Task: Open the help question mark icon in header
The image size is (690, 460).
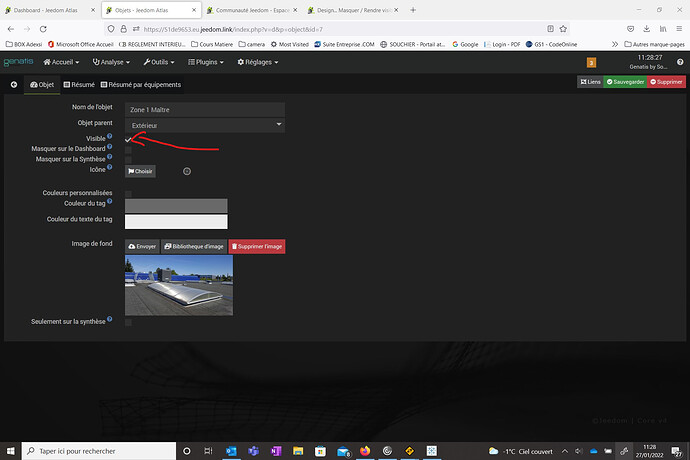Action: (680, 62)
